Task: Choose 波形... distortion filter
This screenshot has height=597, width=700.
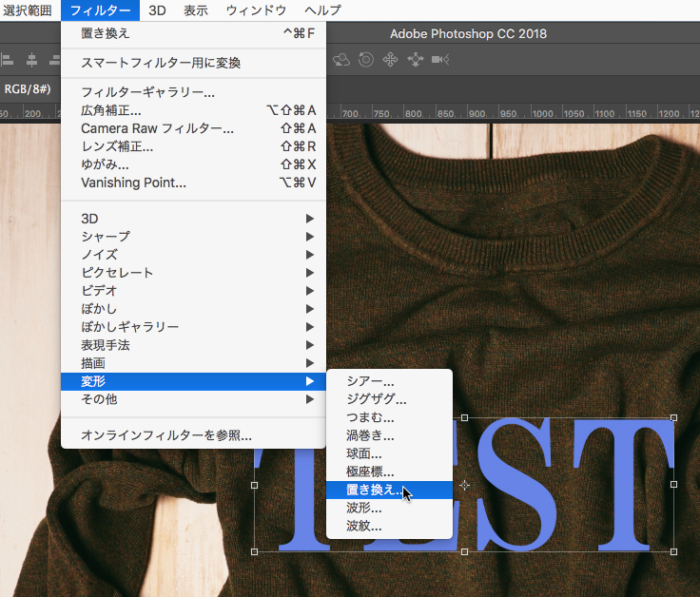Action: pyautogui.click(x=389, y=508)
